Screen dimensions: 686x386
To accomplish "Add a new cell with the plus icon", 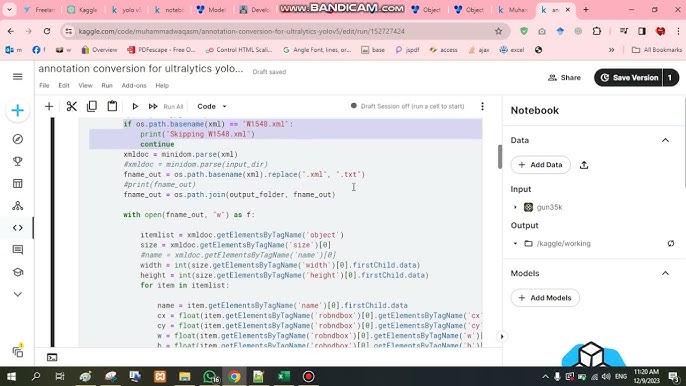I will point(49,106).
